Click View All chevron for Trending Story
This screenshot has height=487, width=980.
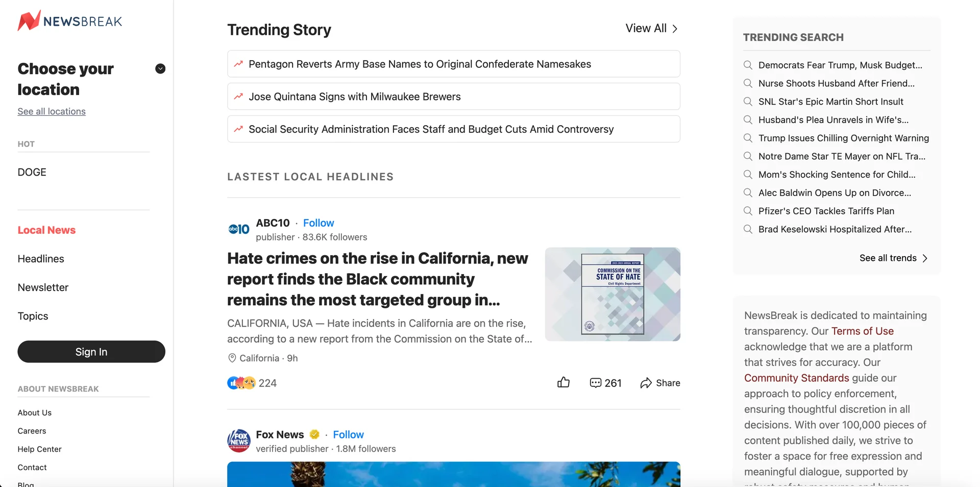click(675, 29)
